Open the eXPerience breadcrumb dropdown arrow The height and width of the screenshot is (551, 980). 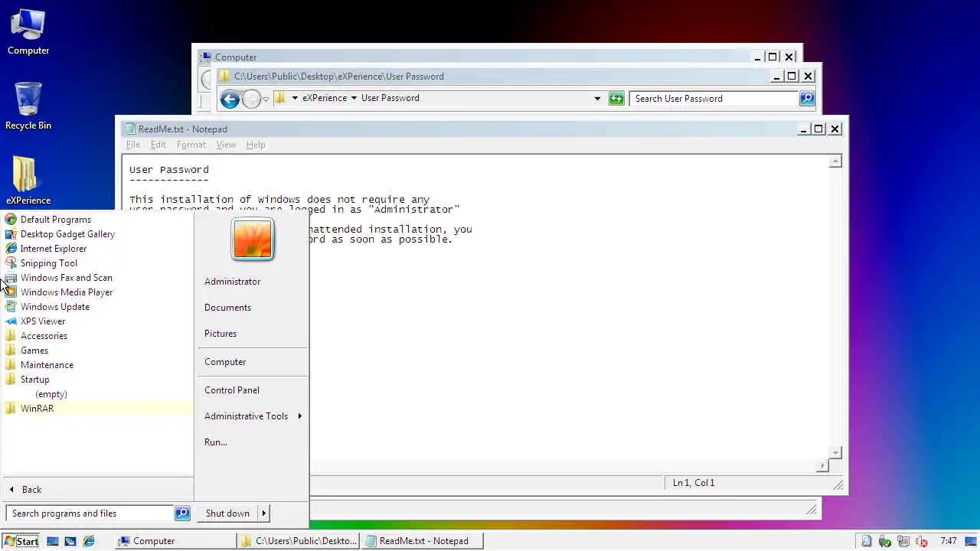pyautogui.click(x=354, y=98)
